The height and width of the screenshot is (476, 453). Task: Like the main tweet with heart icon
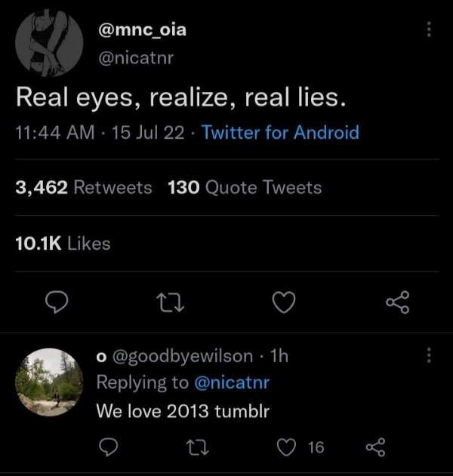click(x=284, y=302)
